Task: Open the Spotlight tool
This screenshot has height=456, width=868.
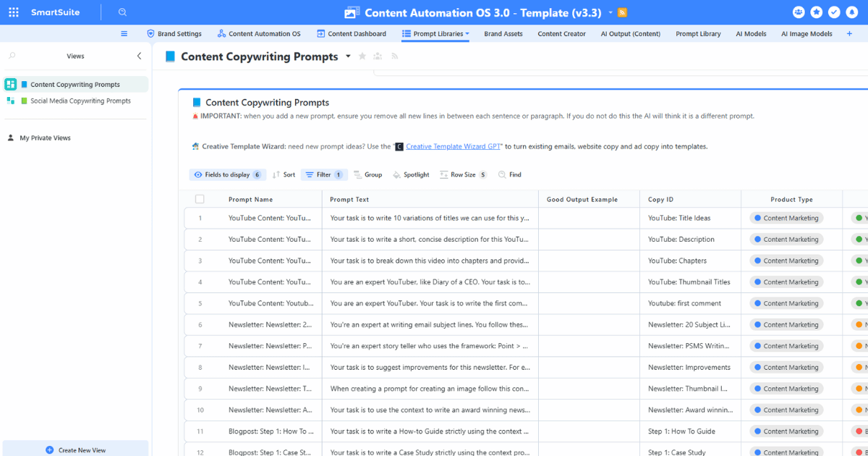Action: tap(411, 174)
